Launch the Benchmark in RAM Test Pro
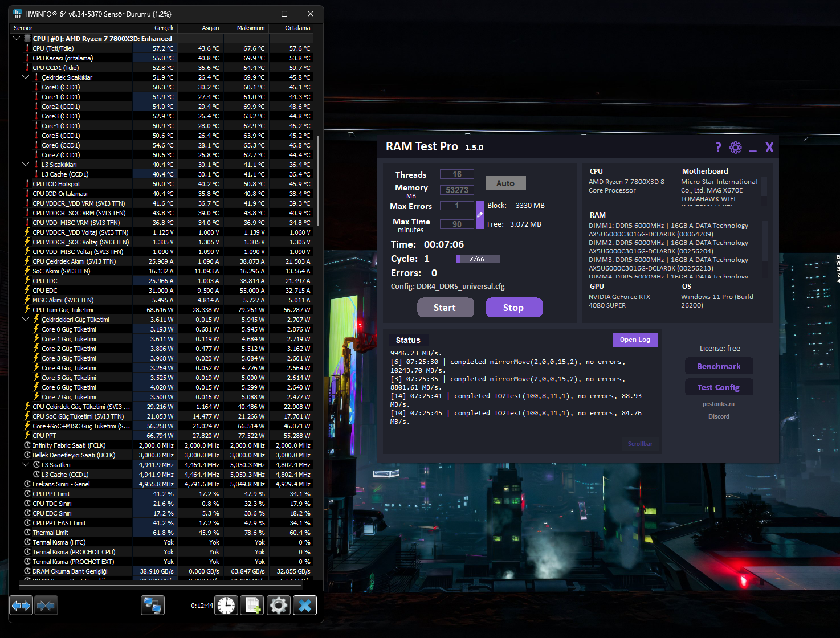Image resolution: width=840 pixels, height=638 pixels. coord(719,366)
